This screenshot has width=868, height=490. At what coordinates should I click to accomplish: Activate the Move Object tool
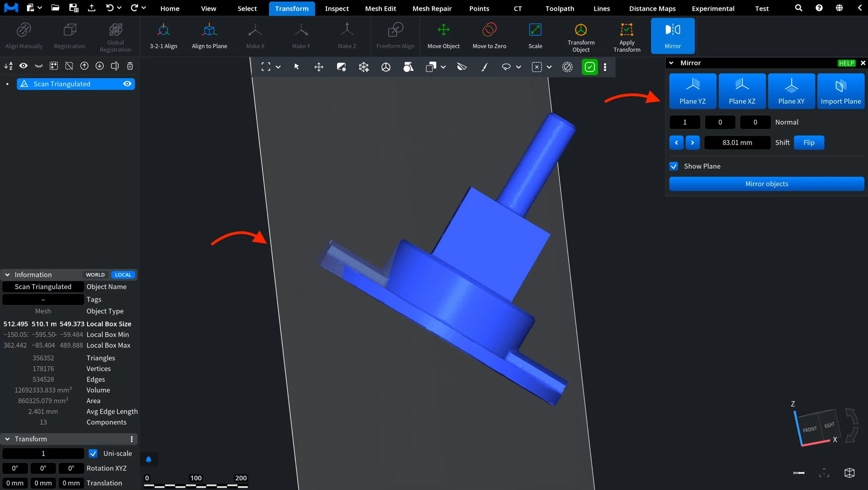tap(443, 36)
